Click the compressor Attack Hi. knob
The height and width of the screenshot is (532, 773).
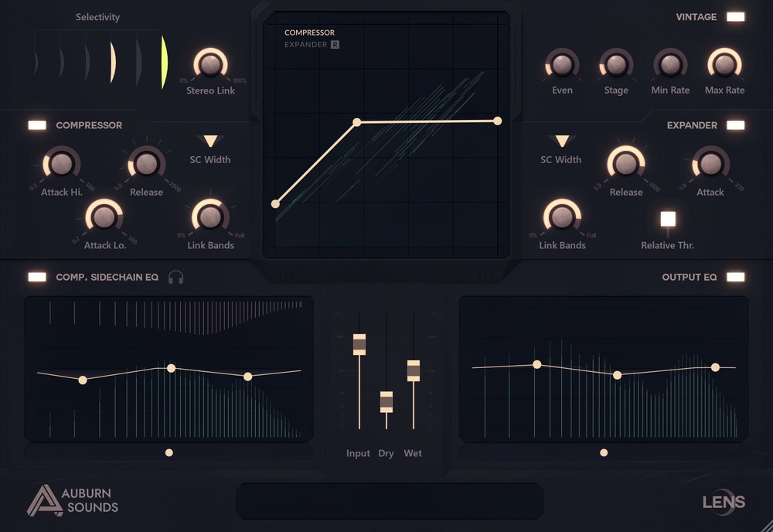(61, 164)
